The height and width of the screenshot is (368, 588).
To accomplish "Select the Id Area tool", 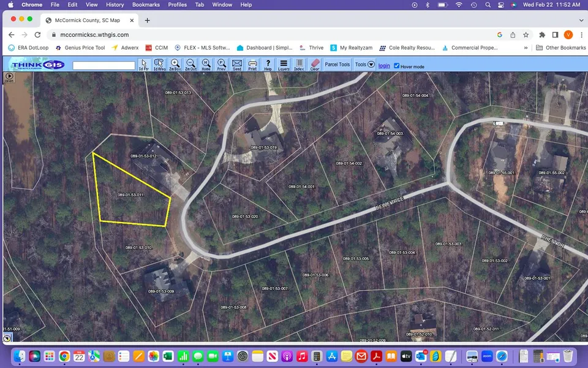I will click(x=159, y=64).
